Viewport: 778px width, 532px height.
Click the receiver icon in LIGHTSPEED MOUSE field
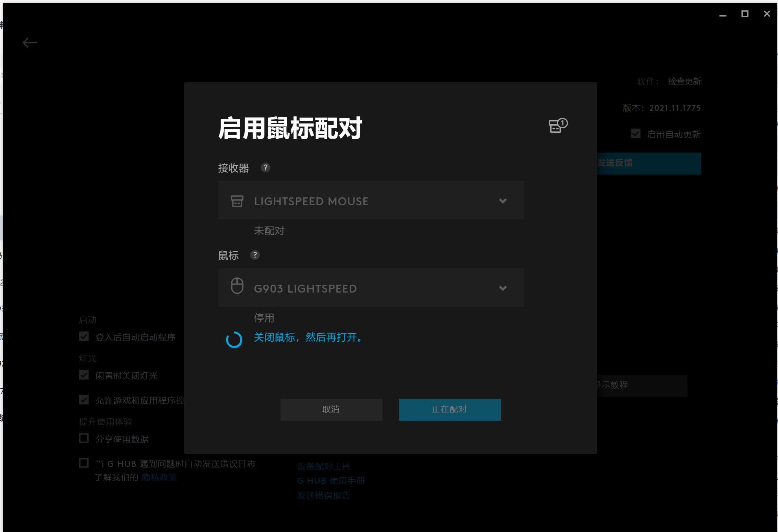pos(237,201)
